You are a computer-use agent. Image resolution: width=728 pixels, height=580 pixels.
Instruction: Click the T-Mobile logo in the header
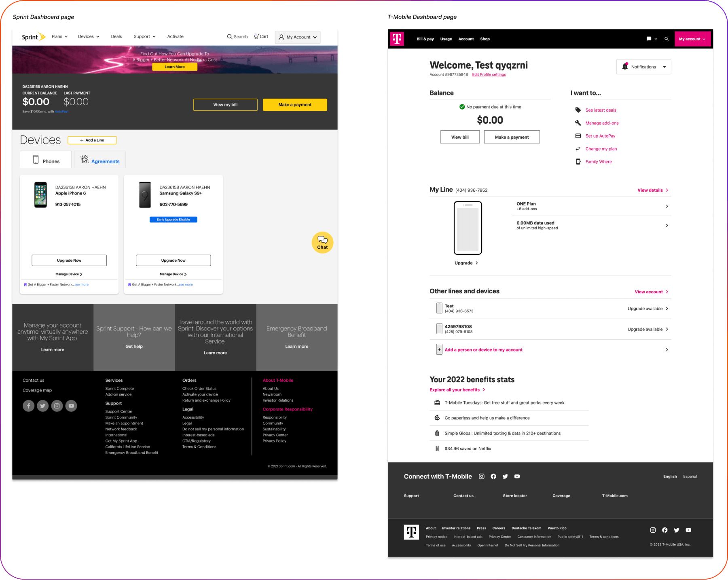click(397, 39)
